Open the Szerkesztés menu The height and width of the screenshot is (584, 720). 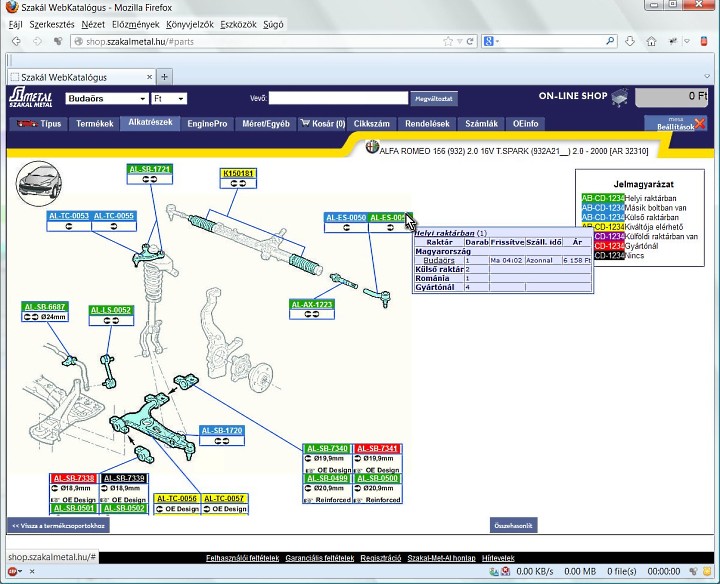click(x=52, y=24)
